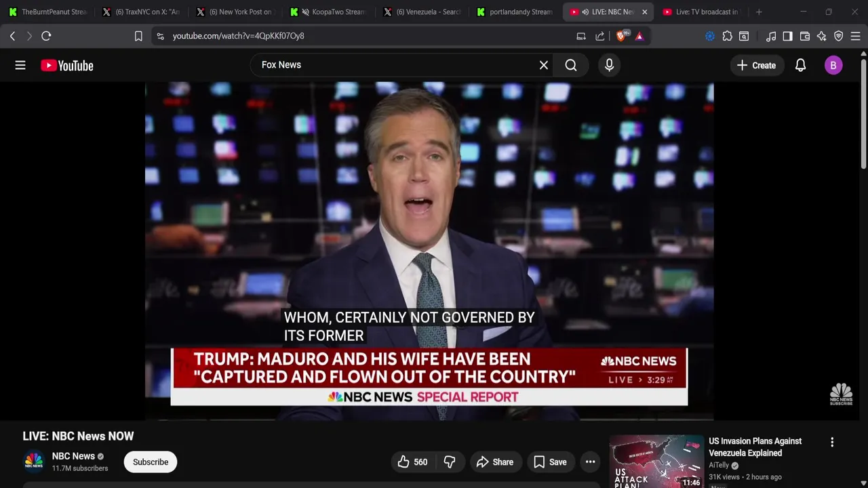Toggle the browser sidebar panel
Viewport: 868px width, 488px height.
pos(787,36)
